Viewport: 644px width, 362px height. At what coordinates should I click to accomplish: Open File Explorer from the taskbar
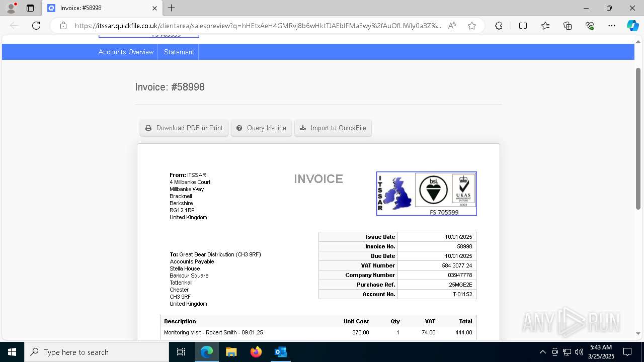coord(231,352)
